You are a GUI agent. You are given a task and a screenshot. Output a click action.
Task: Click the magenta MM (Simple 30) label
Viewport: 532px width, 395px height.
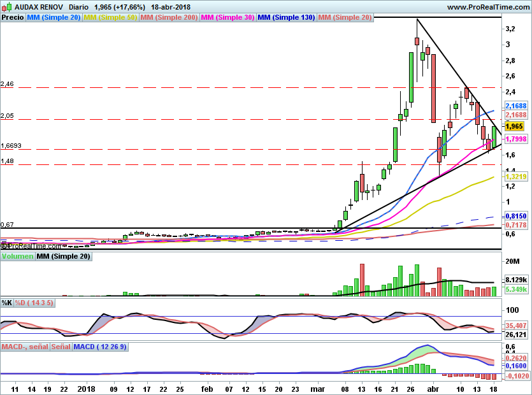tap(227, 18)
